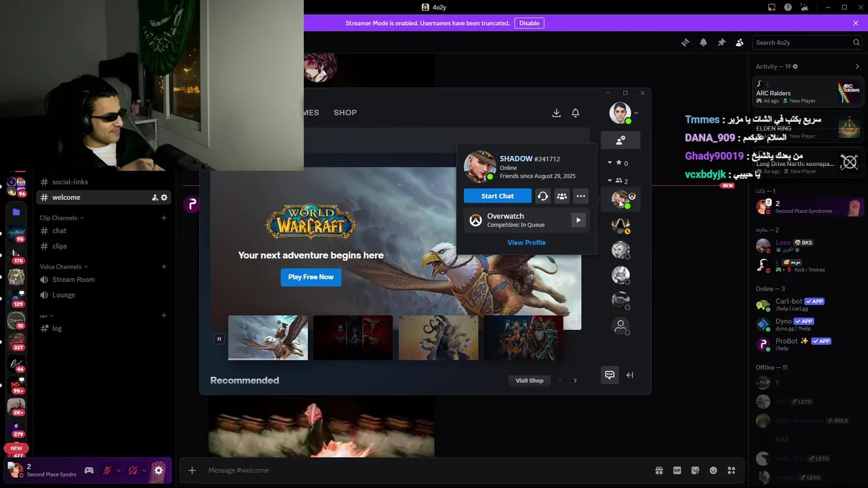This screenshot has width=868, height=488.
Task: Open Battle.net add friend settings button
Action: [x=620, y=140]
